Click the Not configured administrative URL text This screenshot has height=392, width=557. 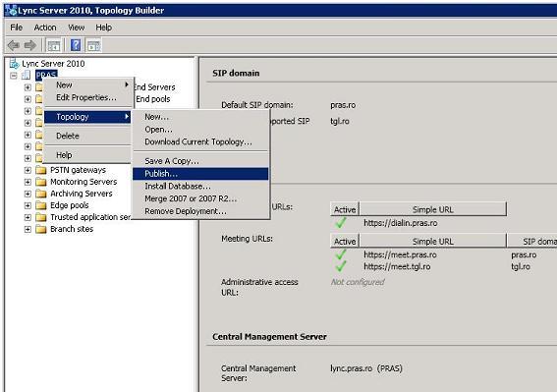pyautogui.click(x=358, y=282)
